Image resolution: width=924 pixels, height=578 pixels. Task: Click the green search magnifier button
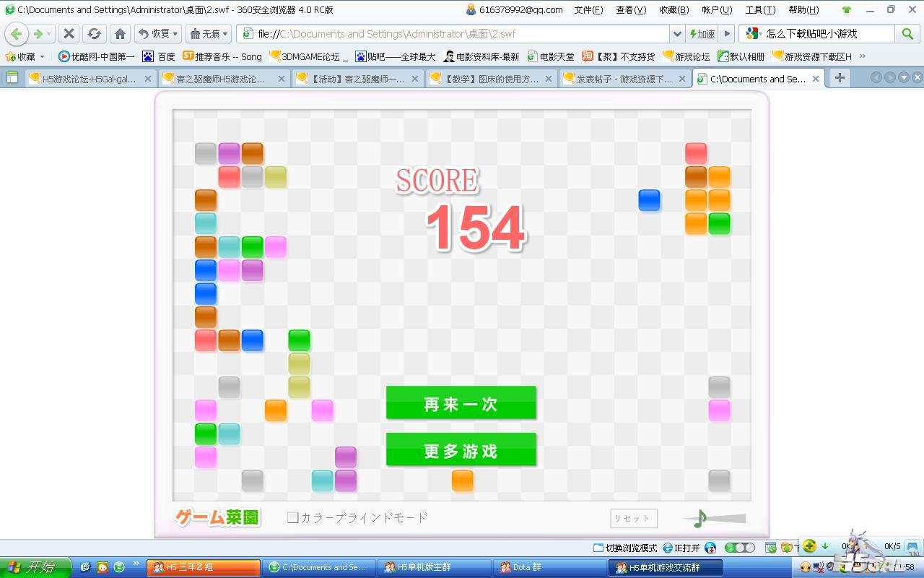pyautogui.click(x=907, y=34)
